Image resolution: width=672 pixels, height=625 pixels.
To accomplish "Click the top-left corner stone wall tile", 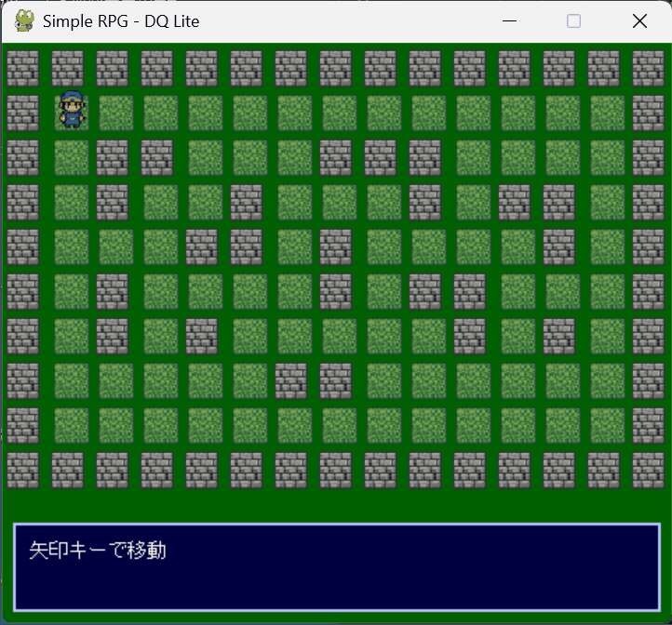I will click(x=23, y=68).
